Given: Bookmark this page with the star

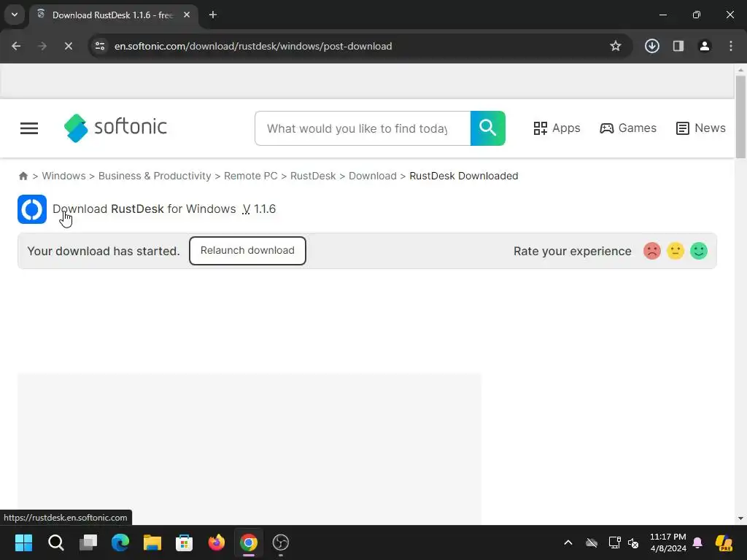Looking at the screenshot, I should 616,46.
